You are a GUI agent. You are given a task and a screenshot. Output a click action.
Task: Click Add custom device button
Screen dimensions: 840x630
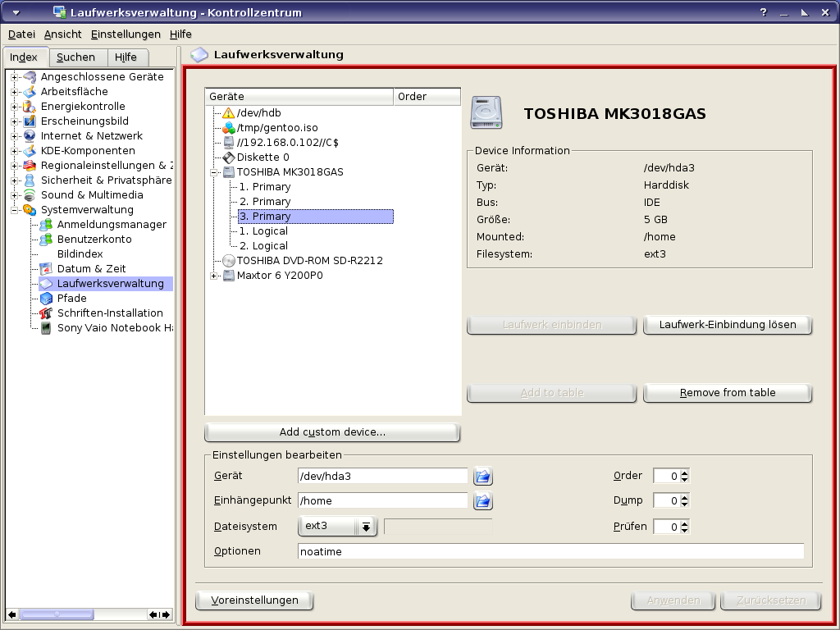(x=332, y=432)
